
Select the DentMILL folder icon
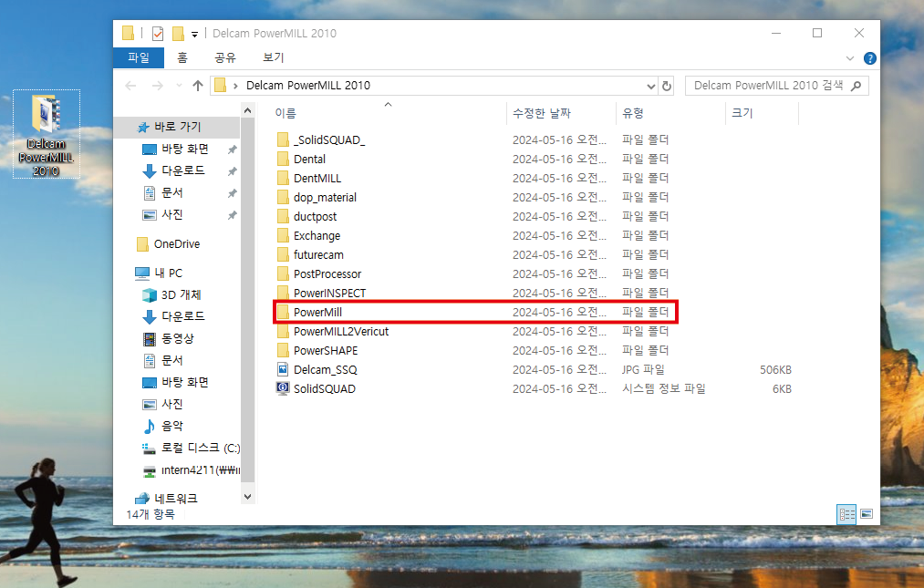click(283, 178)
